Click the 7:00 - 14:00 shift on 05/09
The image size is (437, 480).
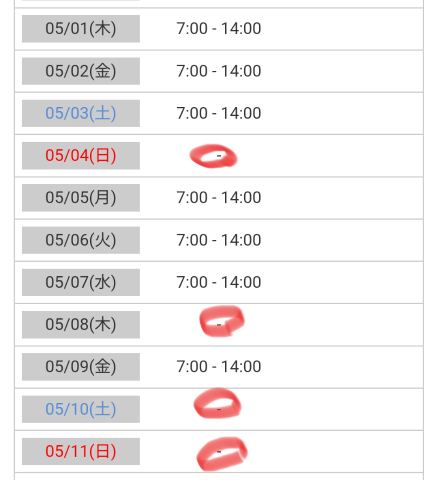point(219,367)
